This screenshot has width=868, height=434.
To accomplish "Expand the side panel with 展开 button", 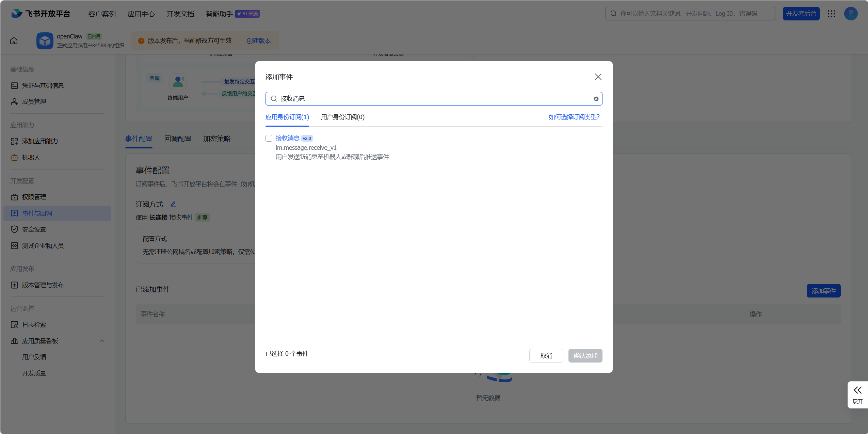I will click(857, 395).
